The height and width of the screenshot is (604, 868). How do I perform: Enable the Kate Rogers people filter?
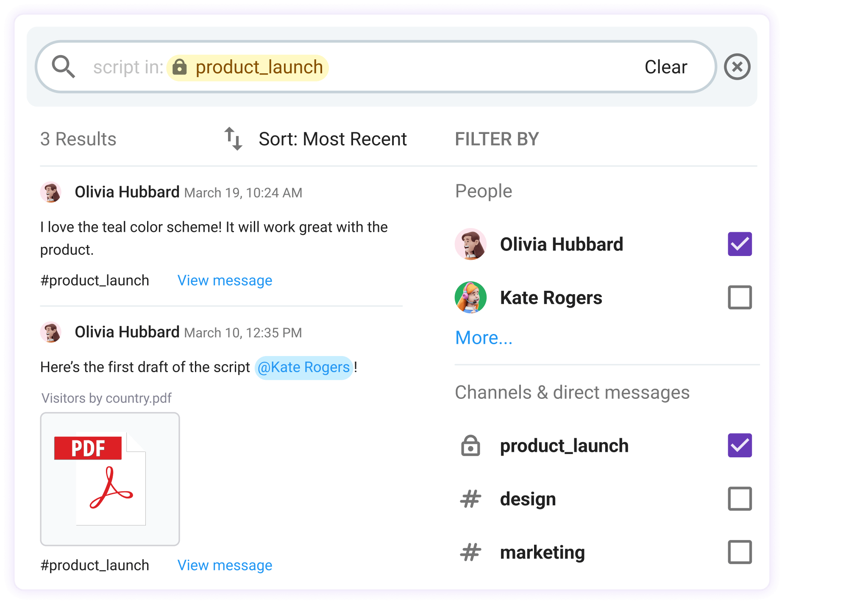point(740,298)
